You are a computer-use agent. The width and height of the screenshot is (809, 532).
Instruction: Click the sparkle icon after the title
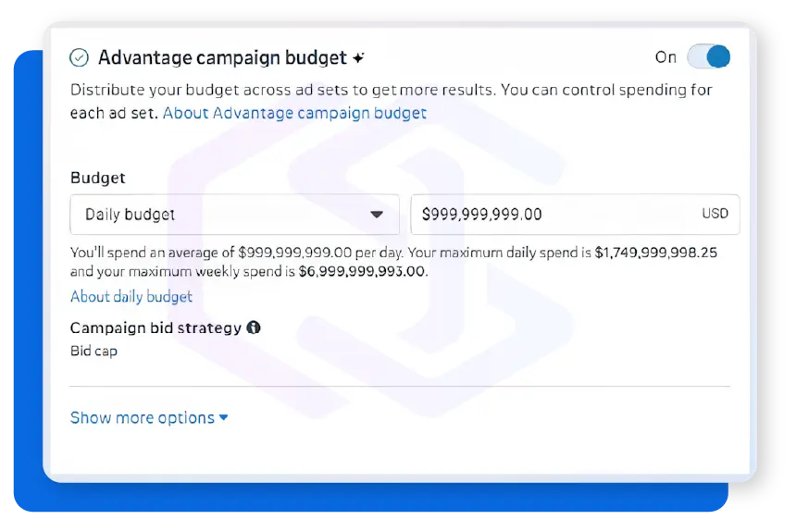358,58
